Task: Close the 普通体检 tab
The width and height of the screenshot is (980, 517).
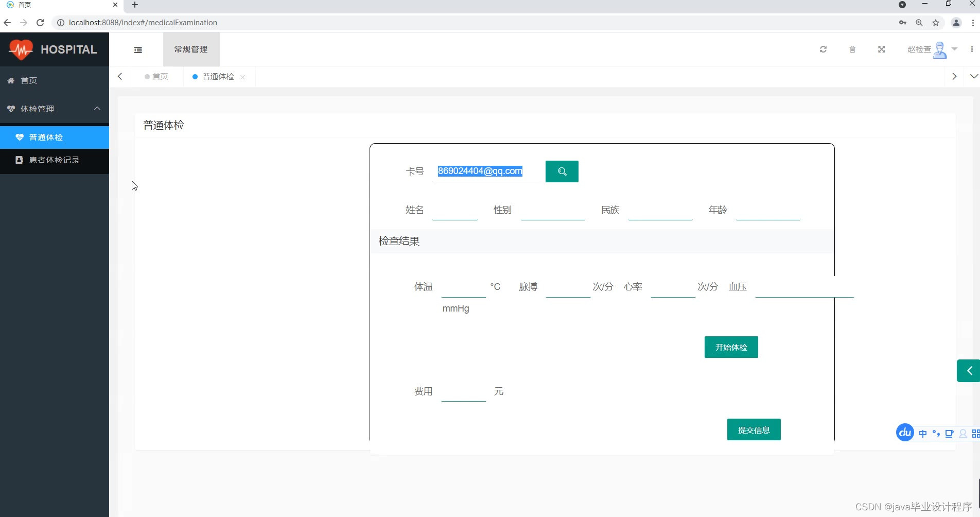Action: pyautogui.click(x=242, y=77)
